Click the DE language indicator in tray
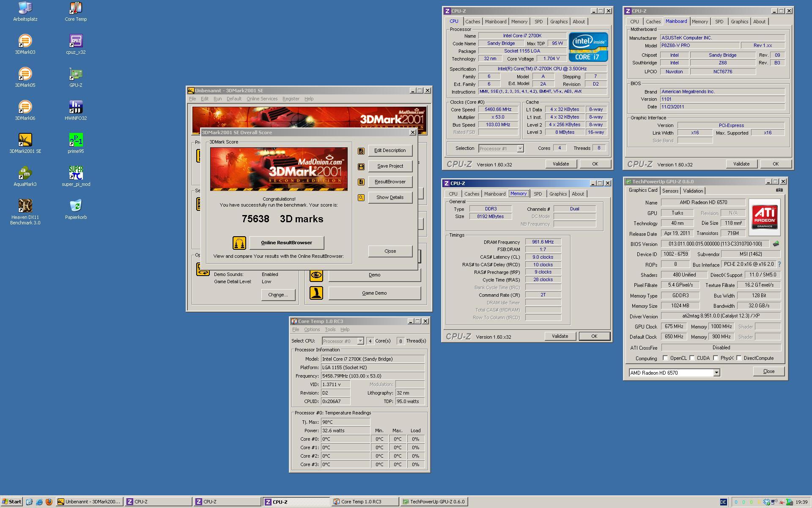This screenshot has width=812, height=508. [x=723, y=502]
